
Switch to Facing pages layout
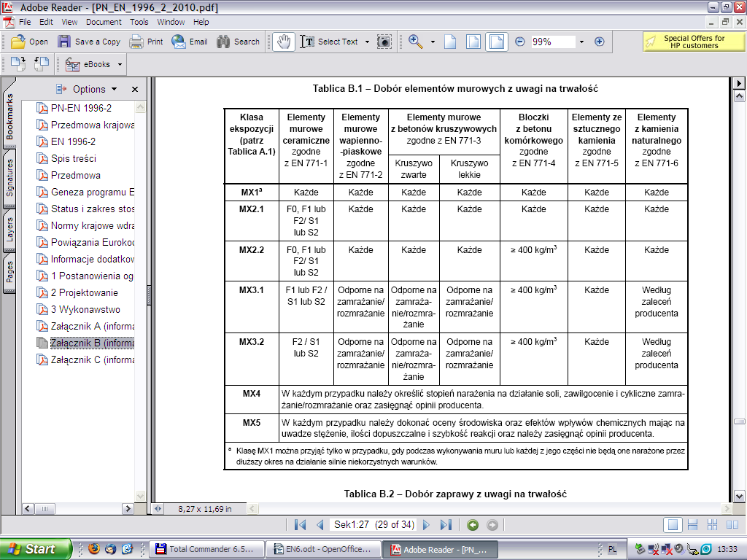point(732,525)
